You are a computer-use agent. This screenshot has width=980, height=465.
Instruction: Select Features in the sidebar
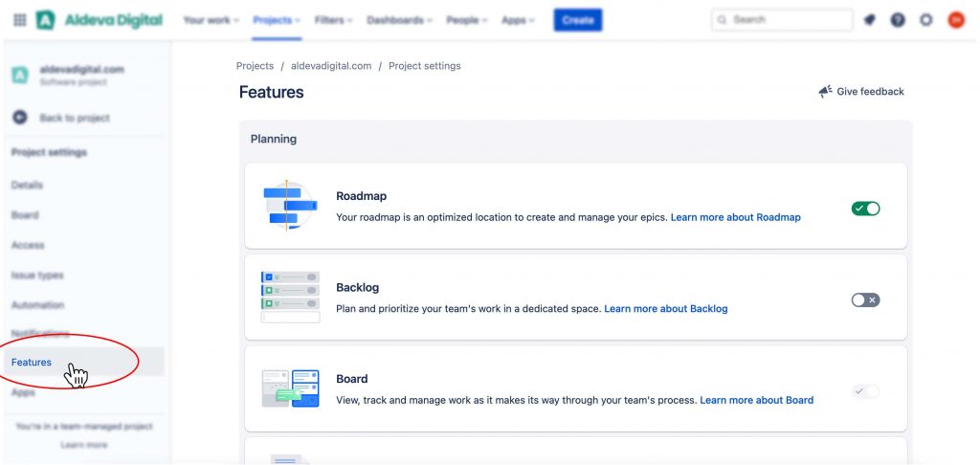pyautogui.click(x=84, y=362)
